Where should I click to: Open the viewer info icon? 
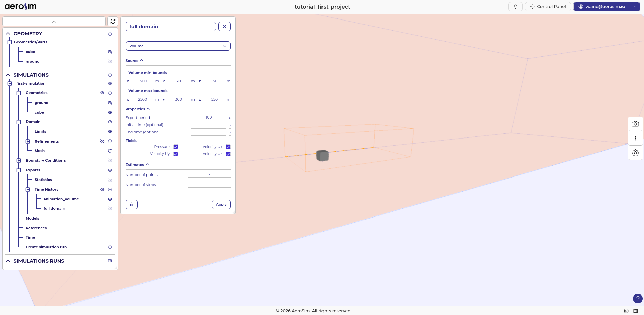tap(635, 138)
